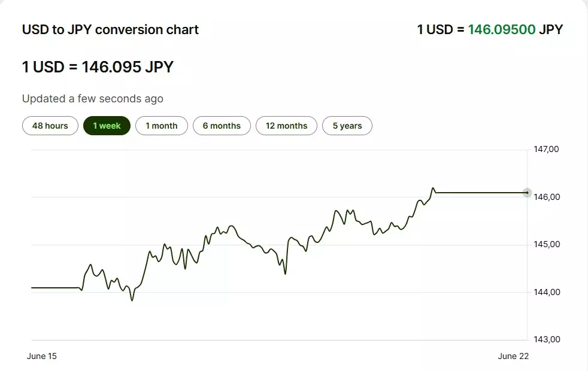
Task: Click the "Updated a few seconds ago" text
Action: click(92, 99)
